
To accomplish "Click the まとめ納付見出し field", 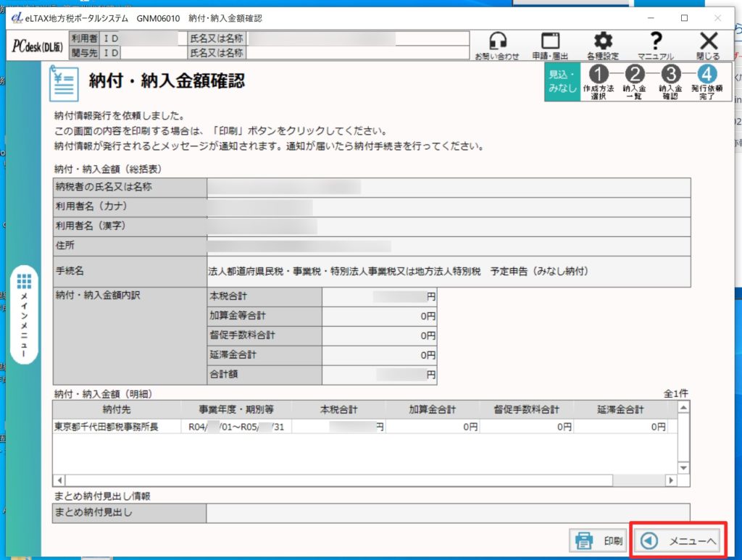I will [x=448, y=514].
